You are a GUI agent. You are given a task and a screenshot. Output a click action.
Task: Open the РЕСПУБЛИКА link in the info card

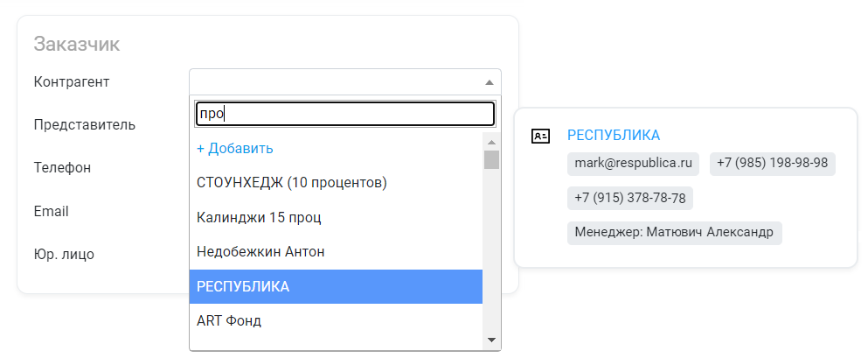pos(614,135)
